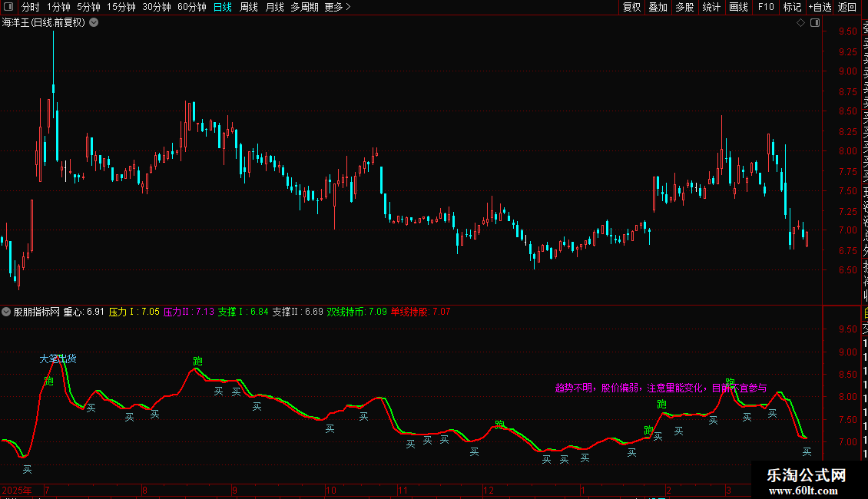Image resolution: width=868 pixels, height=499 pixels.
Task: Click month 11 on the time axis
Action: pos(403,490)
